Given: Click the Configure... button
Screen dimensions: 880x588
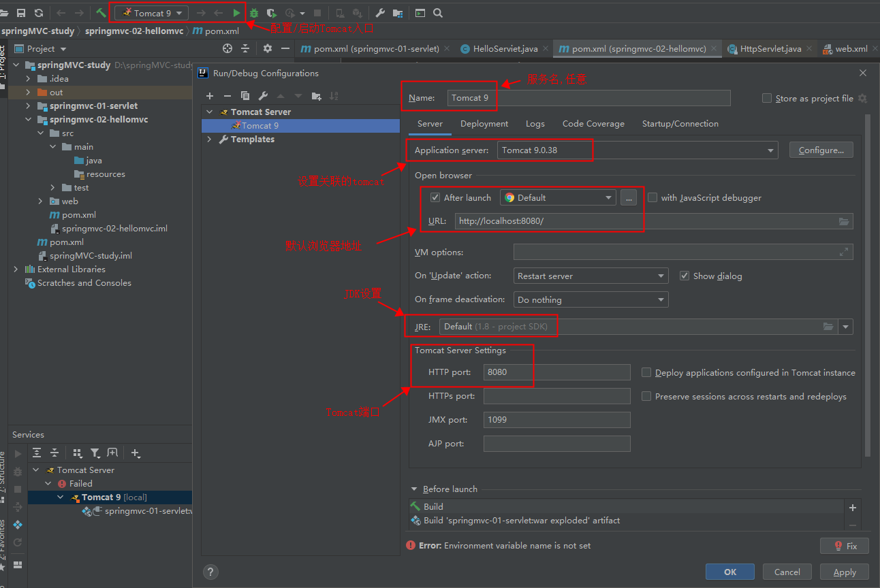Looking at the screenshot, I should [821, 150].
